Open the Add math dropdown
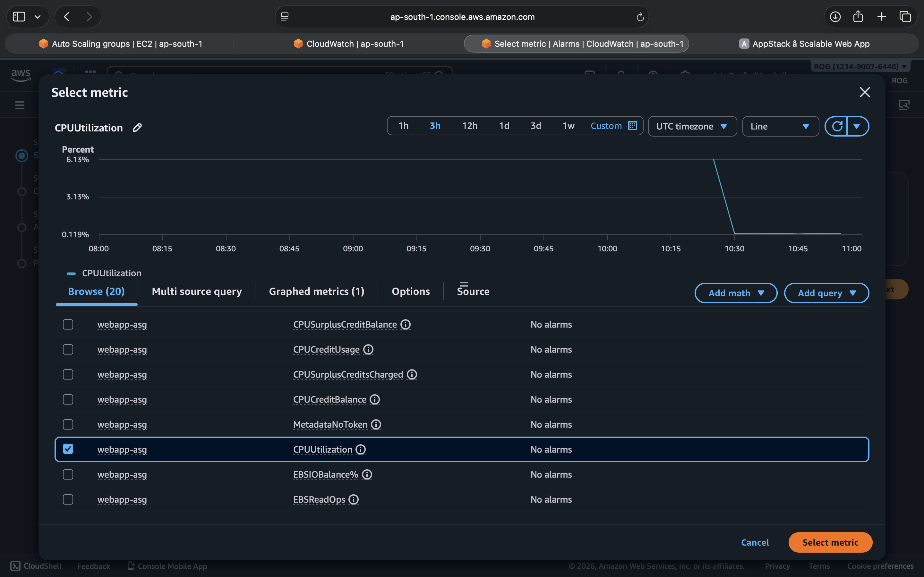924x577 pixels. (x=735, y=293)
